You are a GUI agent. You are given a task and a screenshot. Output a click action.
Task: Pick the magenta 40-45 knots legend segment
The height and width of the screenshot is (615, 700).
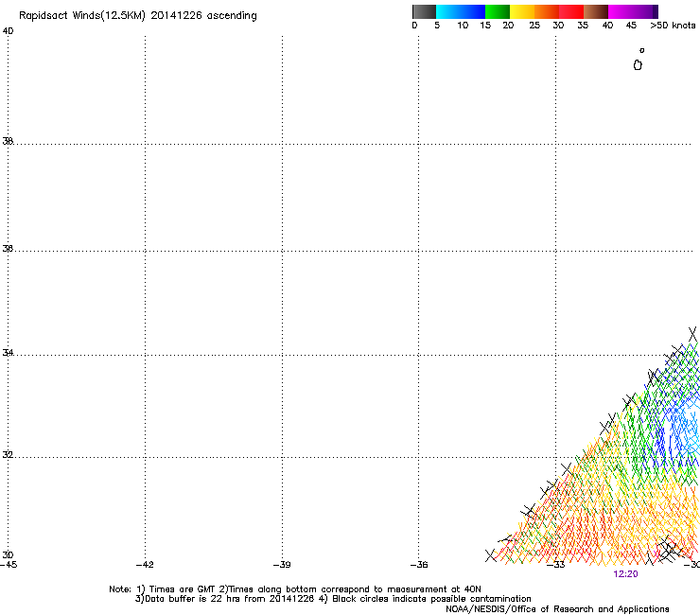tap(621, 11)
